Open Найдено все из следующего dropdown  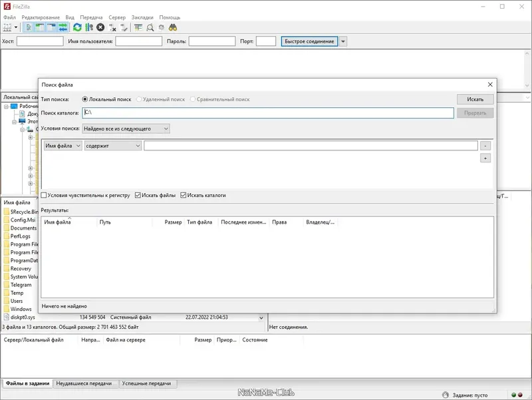point(126,128)
